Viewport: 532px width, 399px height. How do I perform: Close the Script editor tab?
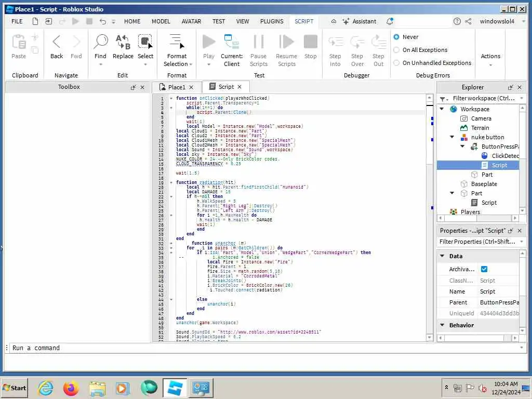point(240,87)
